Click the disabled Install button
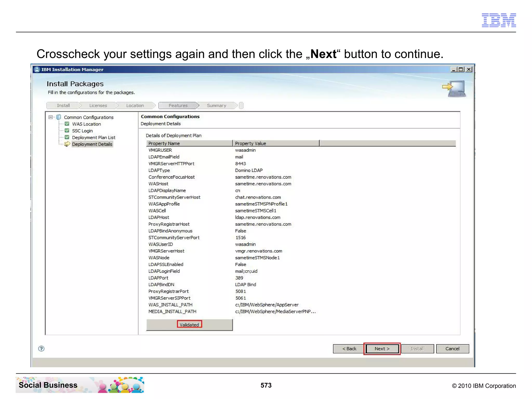532x399 pixels. (417, 349)
